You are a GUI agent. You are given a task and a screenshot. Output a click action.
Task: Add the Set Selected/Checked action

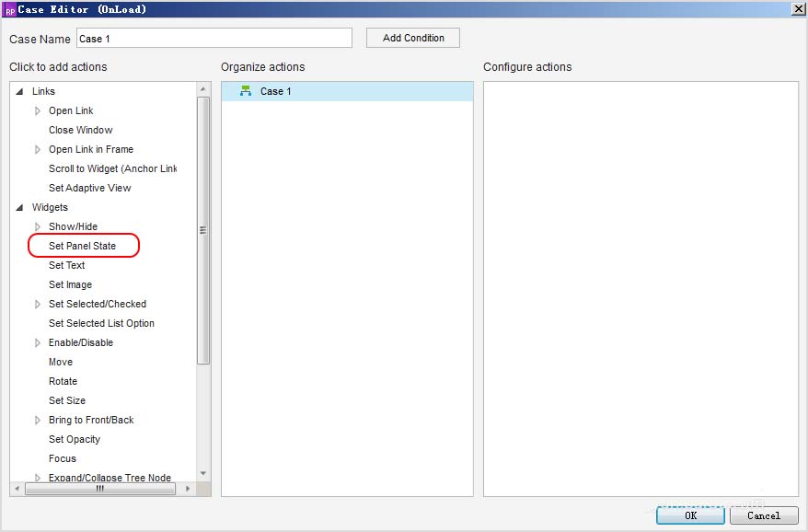click(98, 304)
